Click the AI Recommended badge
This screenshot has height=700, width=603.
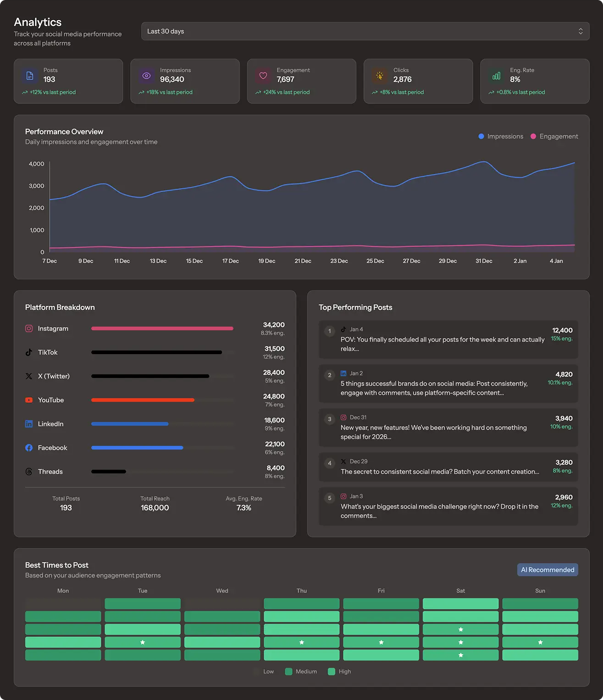(548, 570)
